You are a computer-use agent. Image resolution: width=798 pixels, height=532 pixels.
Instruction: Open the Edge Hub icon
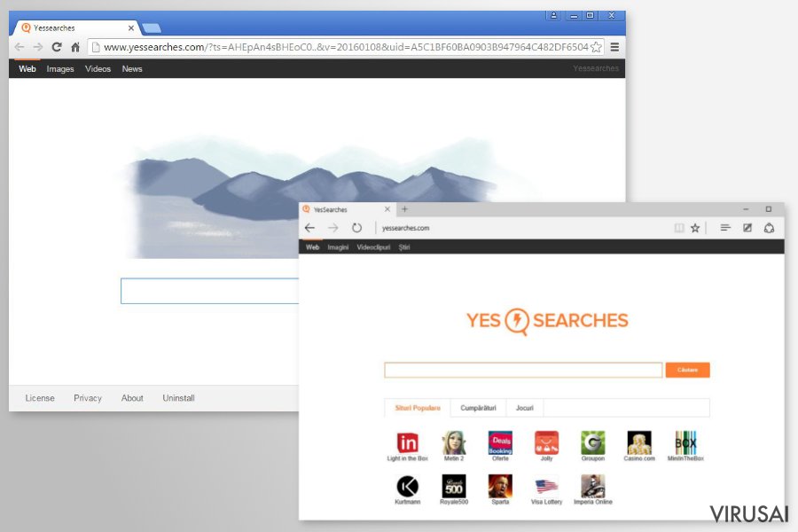[725, 228]
